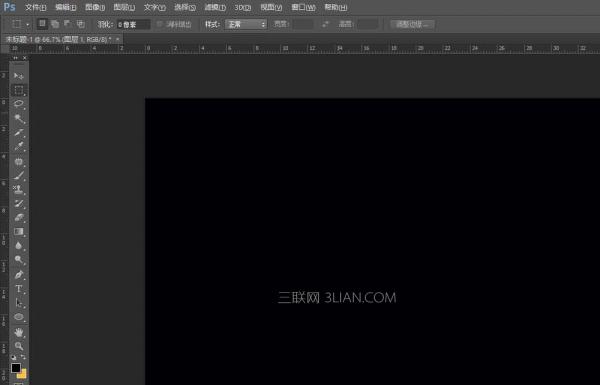Open the 视图 View menu
Image resolution: width=600 pixels, height=385 pixels.
(271, 7)
